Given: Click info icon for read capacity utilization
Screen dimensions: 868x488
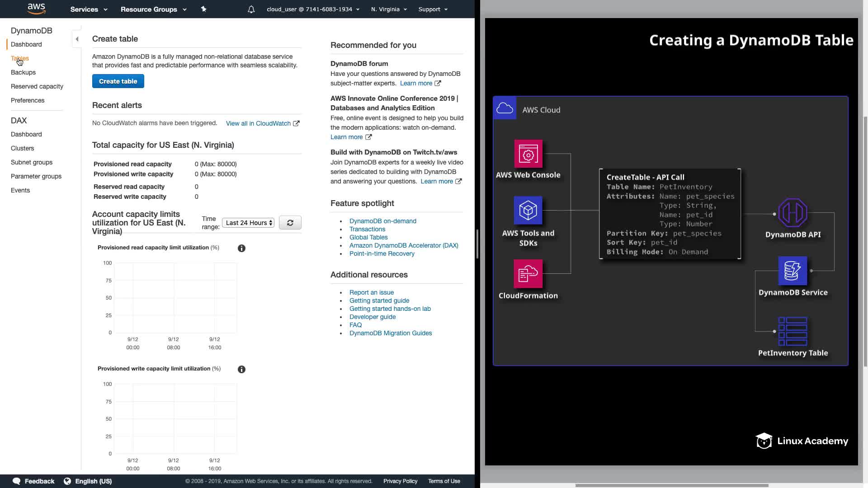Looking at the screenshot, I should (241, 248).
